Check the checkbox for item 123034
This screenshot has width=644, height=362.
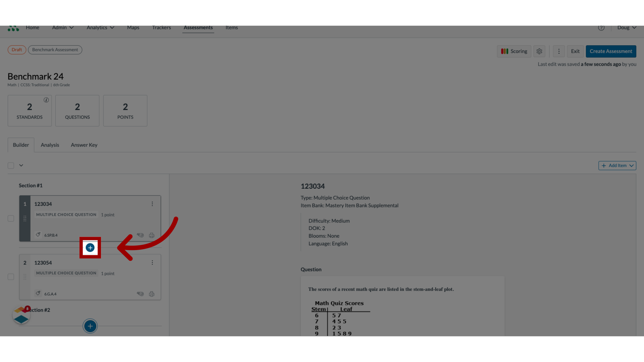point(11,218)
